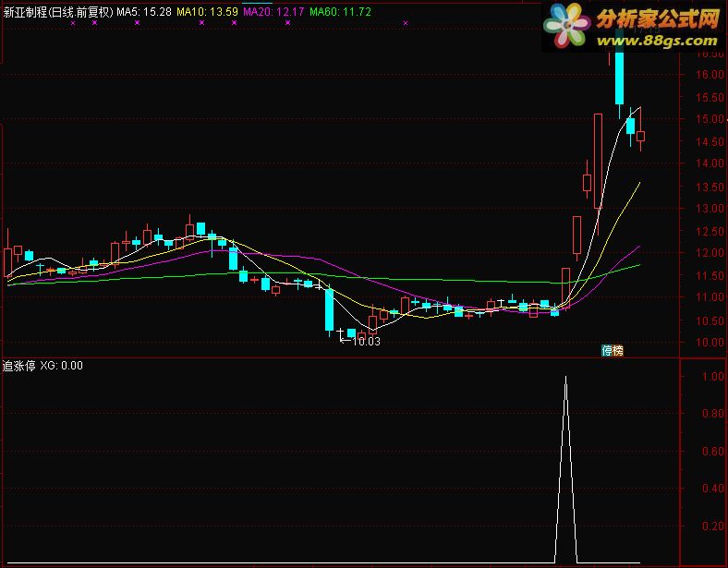Click the 追涨停 indicator name label
This screenshot has height=568, width=728.
click(x=19, y=366)
